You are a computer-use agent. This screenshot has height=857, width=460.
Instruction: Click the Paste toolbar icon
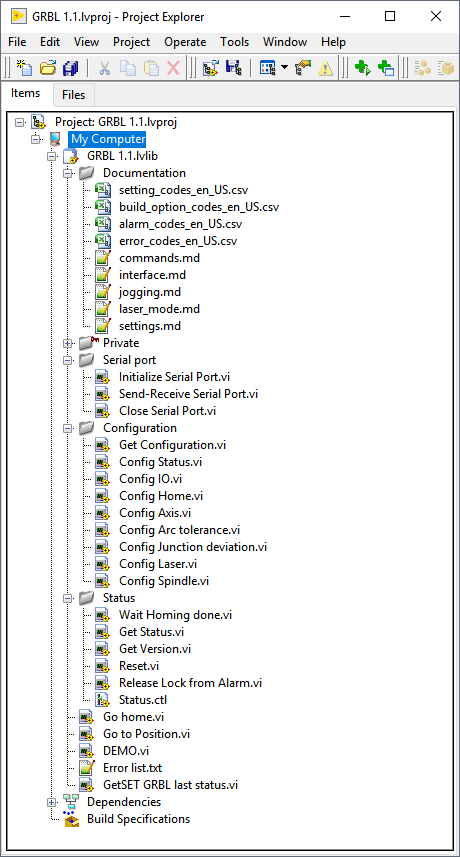tap(151, 68)
